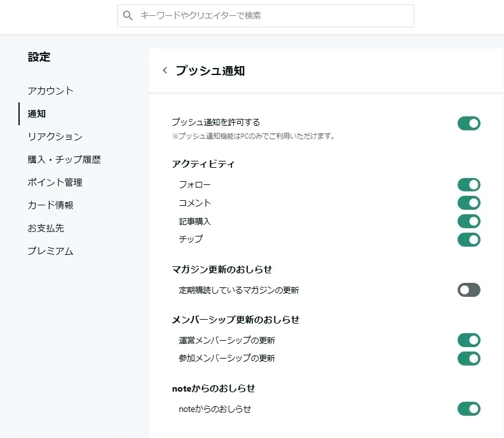504x438 pixels.
Task: Turn off 参加メンバーシップの更新 toggle
Action: click(x=468, y=359)
